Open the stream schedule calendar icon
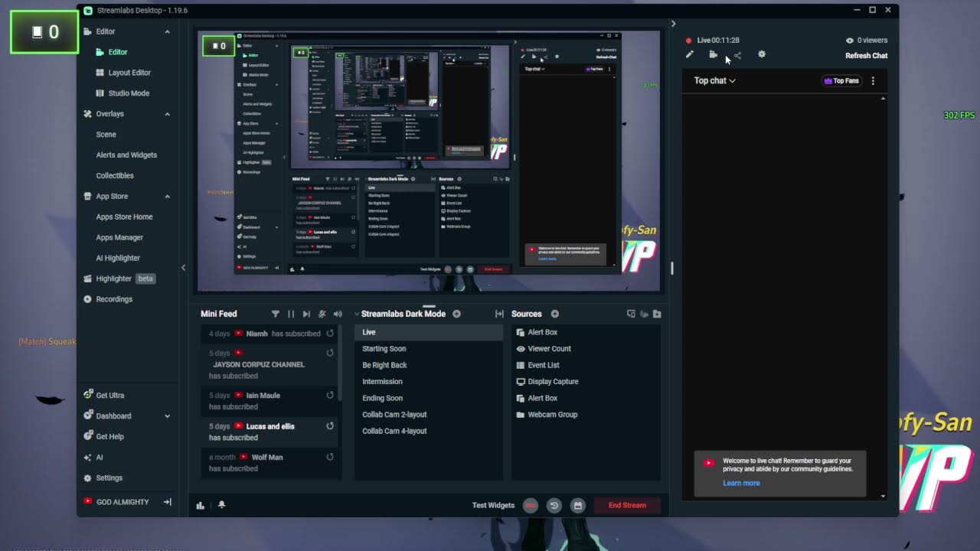Screen dimensions: 980x551 (x=578, y=505)
